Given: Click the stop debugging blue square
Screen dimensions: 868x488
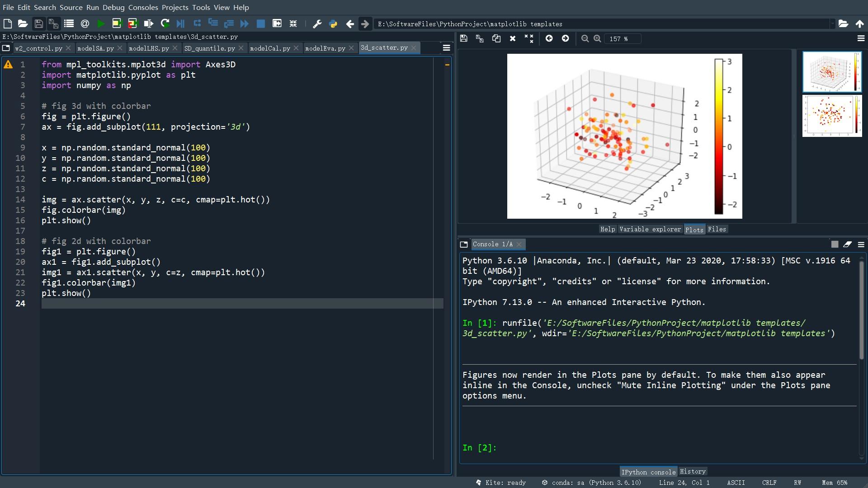Looking at the screenshot, I should 261,24.
